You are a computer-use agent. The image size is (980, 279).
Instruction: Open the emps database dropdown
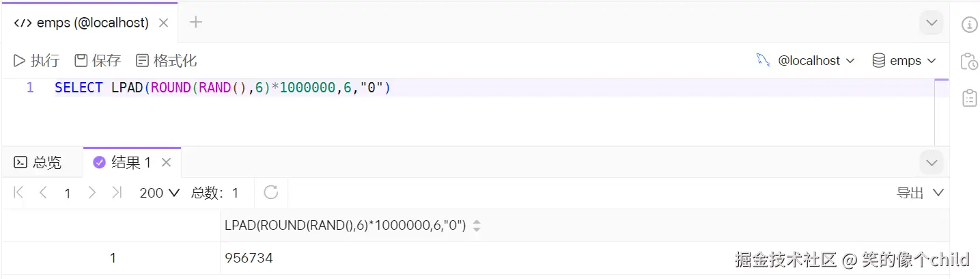coord(905,61)
